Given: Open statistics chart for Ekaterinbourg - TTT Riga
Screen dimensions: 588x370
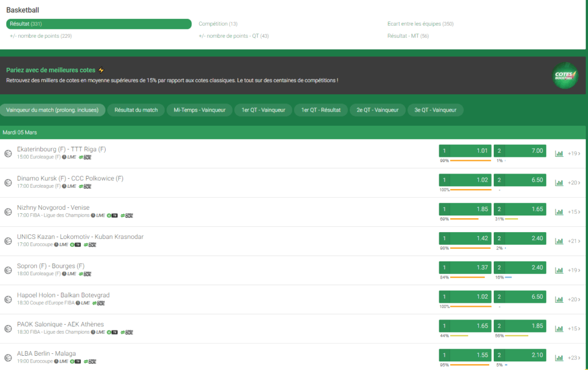Looking at the screenshot, I should coord(559,153).
